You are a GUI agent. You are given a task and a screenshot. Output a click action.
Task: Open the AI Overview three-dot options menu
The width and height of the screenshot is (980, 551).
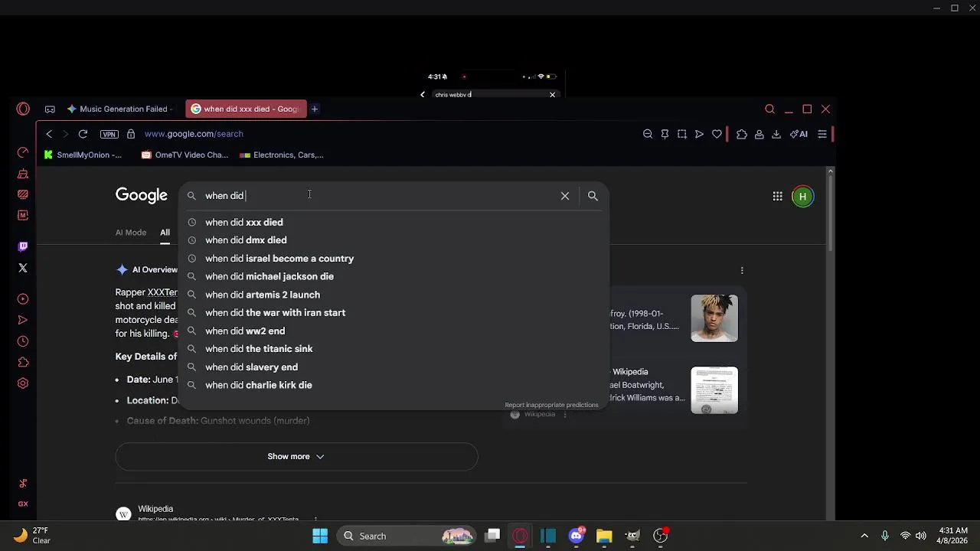[742, 270]
